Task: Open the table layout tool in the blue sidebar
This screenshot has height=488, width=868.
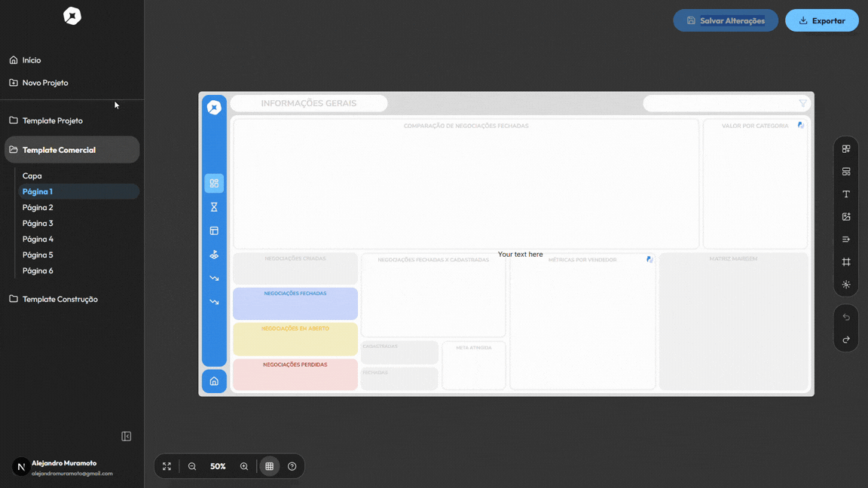Action: point(214,230)
